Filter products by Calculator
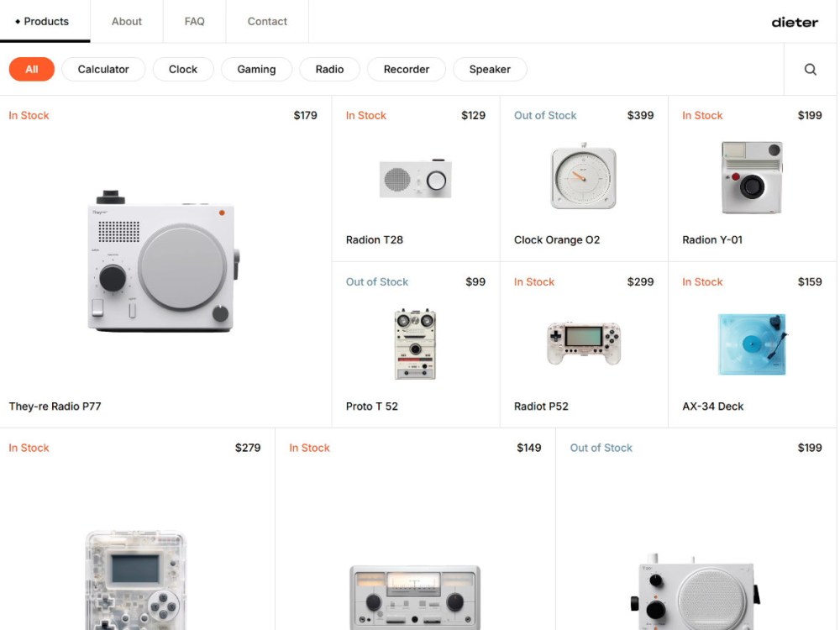Image resolution: width=840 pixels, height=630 pixels. click(x=103, y=69)
